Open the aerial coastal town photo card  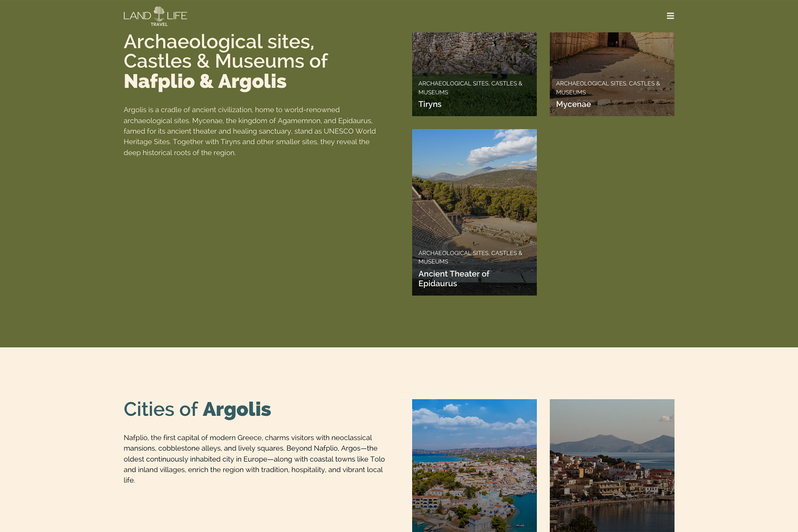click(x=474, y=465)
